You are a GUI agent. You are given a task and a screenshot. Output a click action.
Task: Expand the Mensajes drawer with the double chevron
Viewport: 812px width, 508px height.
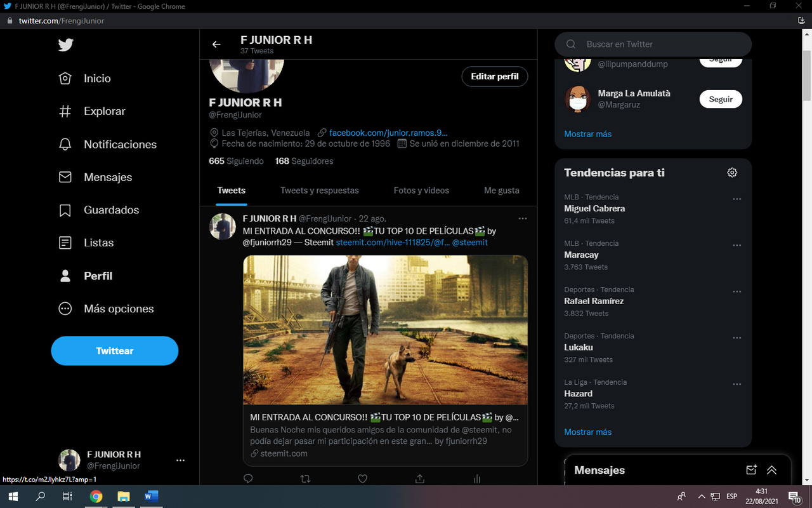pos(771,470)
